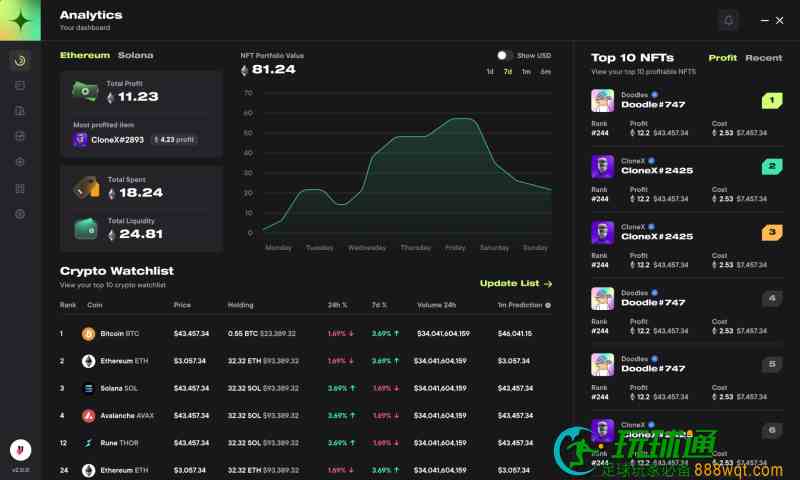Open the 4.23 profit chip beside CloneX#2893
The width and height of the screenshot is (800, 480).
(x=174, y=139)
